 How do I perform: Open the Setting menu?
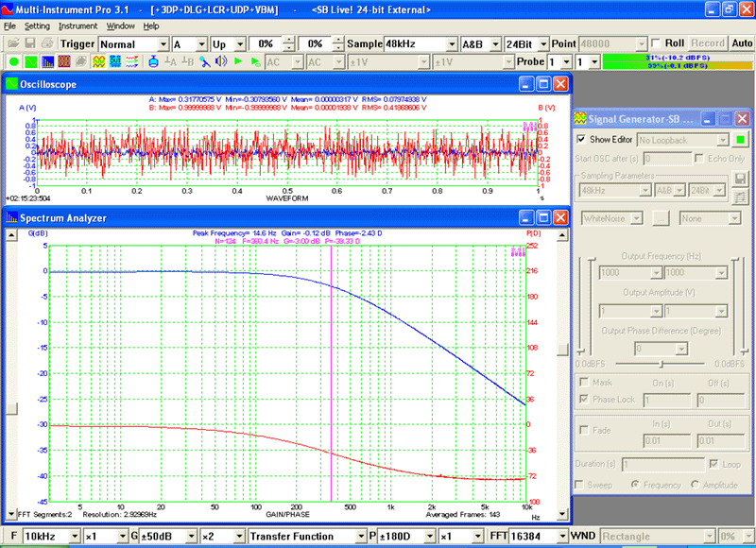pyautogui.click(x=37, y=26)
